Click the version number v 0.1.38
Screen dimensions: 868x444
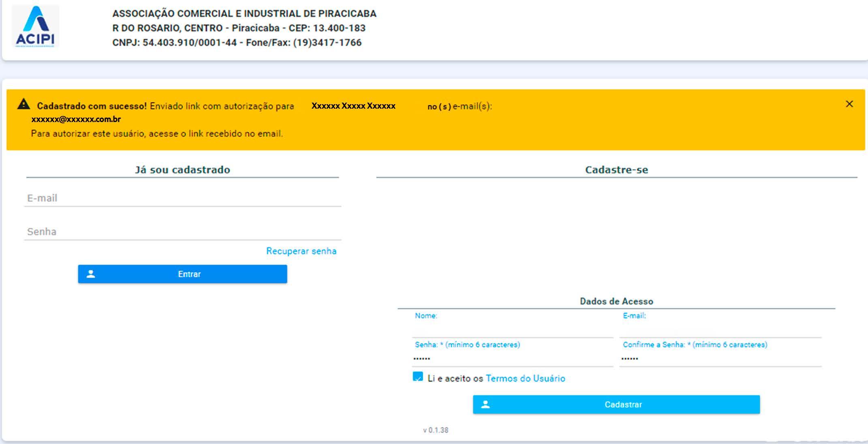click(436, 430)
